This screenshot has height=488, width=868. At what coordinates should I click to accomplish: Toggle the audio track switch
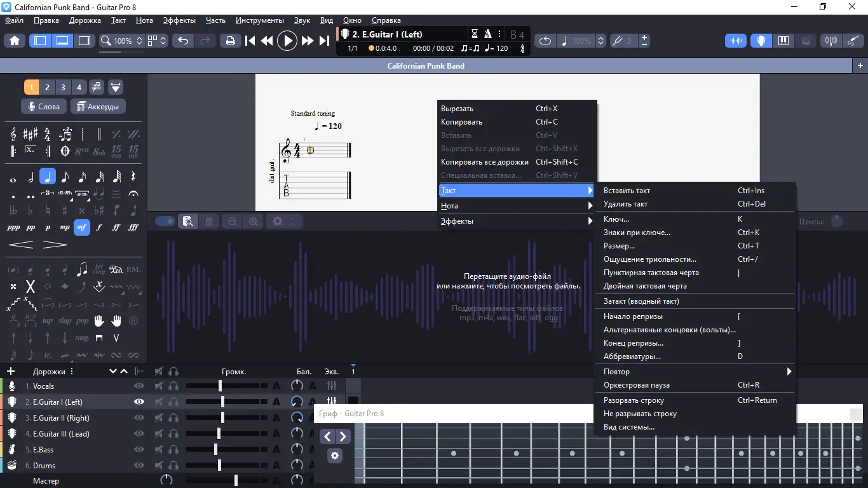coord(165,221)
